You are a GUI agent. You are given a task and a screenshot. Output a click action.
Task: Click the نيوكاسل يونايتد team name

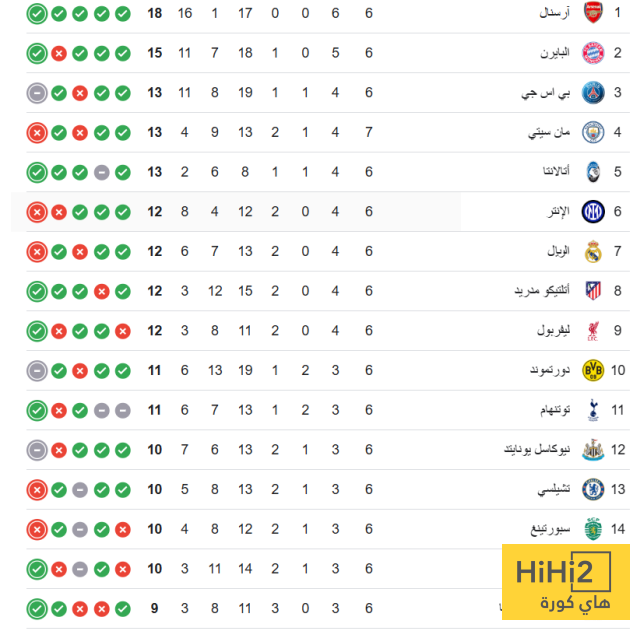point(538,449)
